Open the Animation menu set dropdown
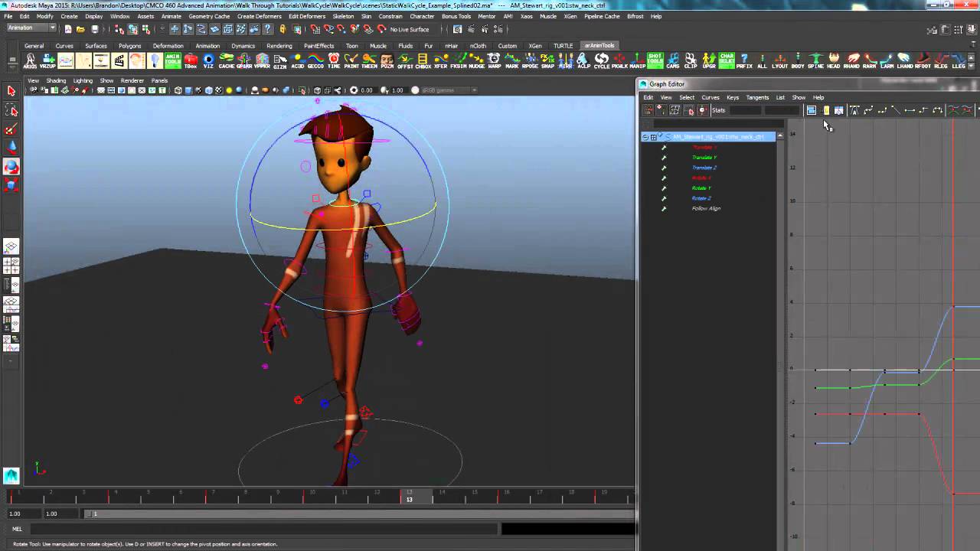The image size is (980, 551). (x=31, y=29)
